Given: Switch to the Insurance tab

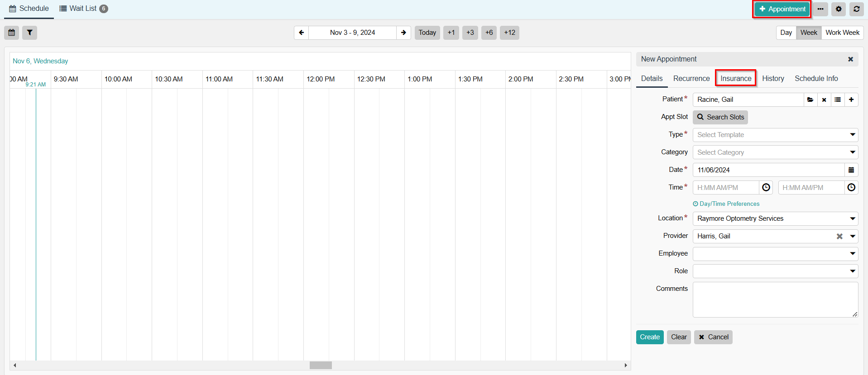Looking at the screenshot, I should tap(736, 78).
